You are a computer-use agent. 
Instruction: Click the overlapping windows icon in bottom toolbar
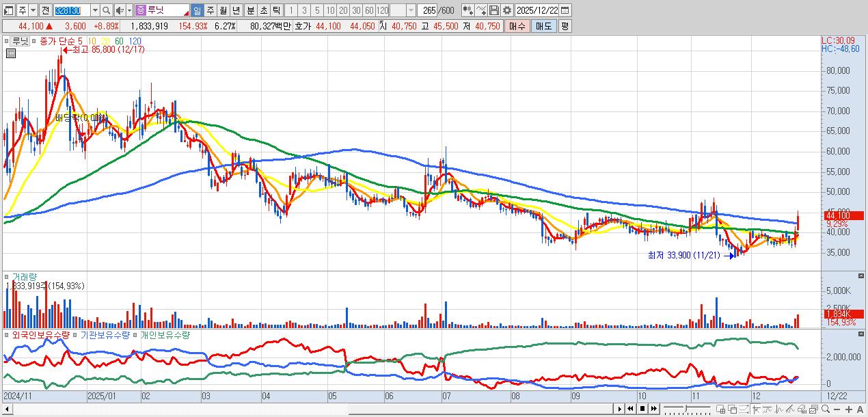click(732, 409)
